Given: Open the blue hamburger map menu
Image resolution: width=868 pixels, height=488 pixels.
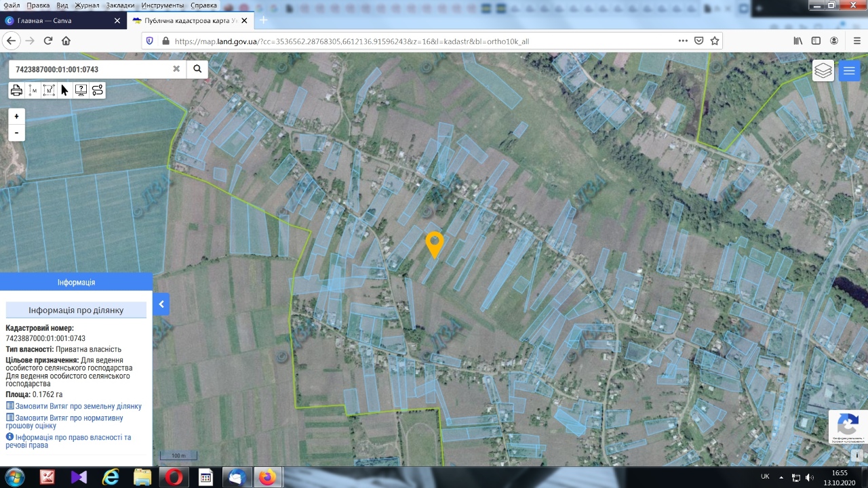Looking at the screenshot, I should point(849,70).
